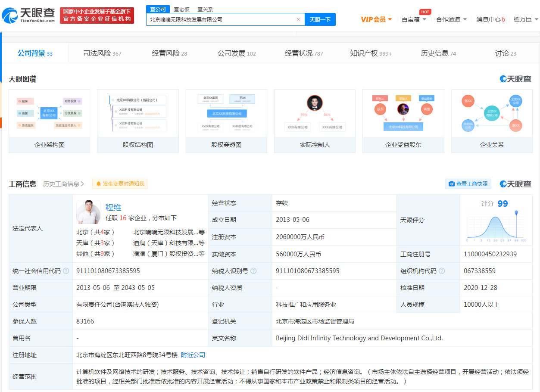Select the 司法风险 tab

tap(102, 53)
